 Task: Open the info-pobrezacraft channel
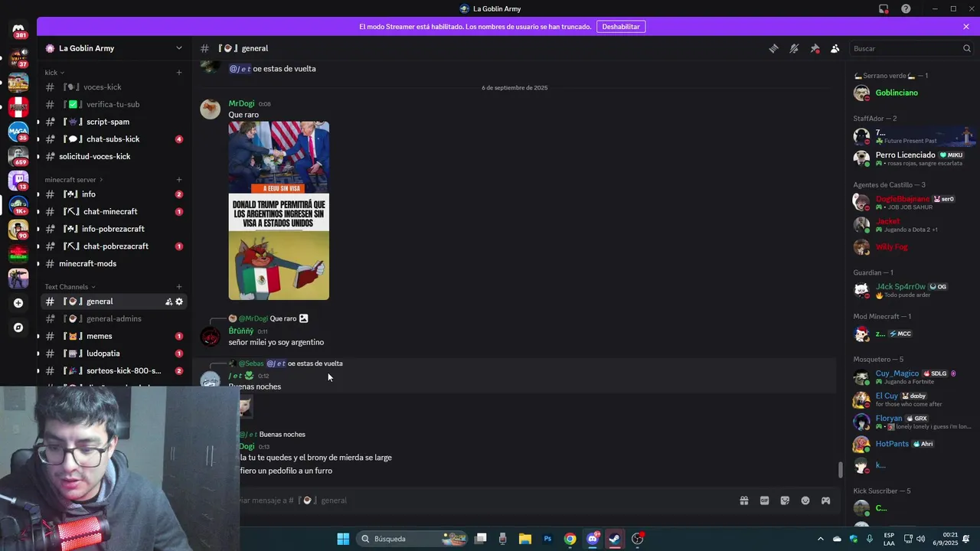(x=113, y=229)
